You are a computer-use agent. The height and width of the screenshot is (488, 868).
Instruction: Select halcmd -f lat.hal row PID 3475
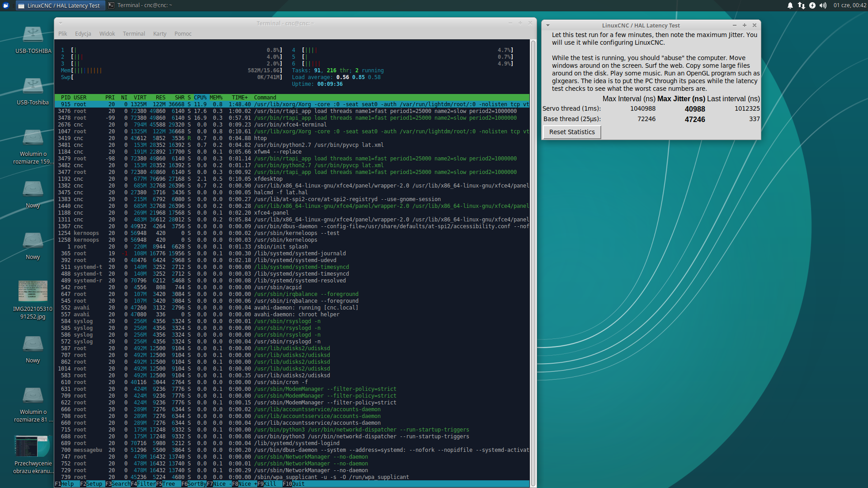tap(292, 192)
